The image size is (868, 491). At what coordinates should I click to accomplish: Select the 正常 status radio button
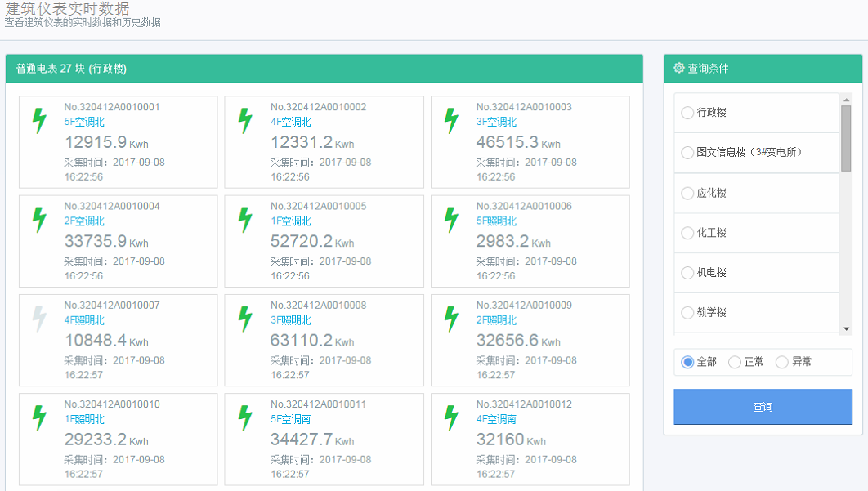tap(735, 362)
